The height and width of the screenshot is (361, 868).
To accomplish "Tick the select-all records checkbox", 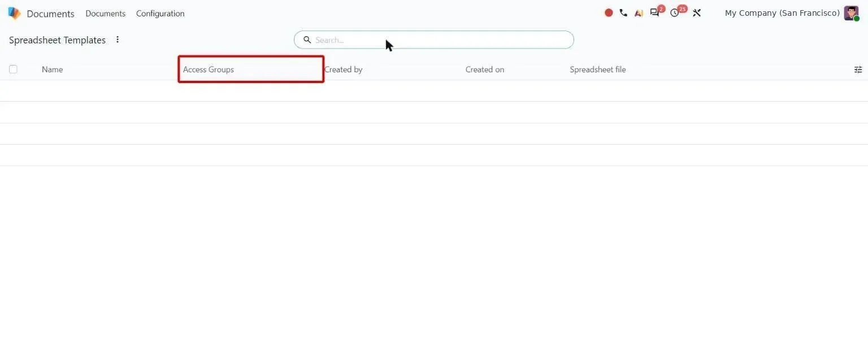I will (13, 69).
